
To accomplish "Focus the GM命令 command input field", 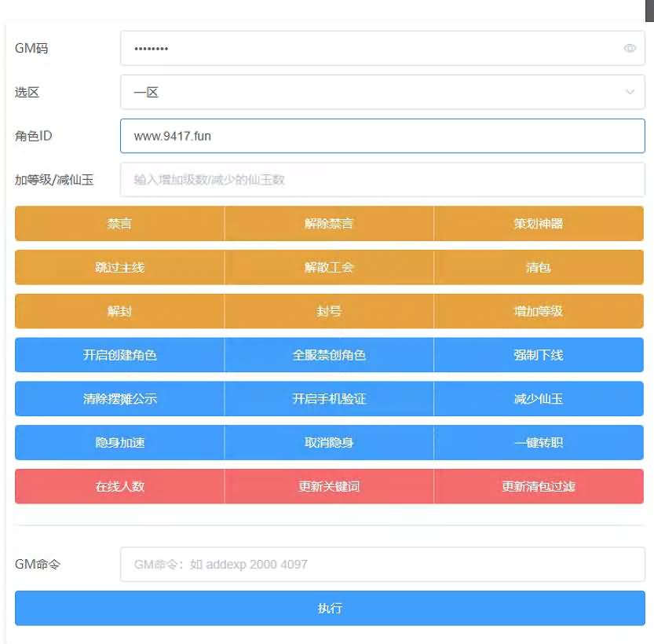I will pyautogui.click(x=381, y=564).
